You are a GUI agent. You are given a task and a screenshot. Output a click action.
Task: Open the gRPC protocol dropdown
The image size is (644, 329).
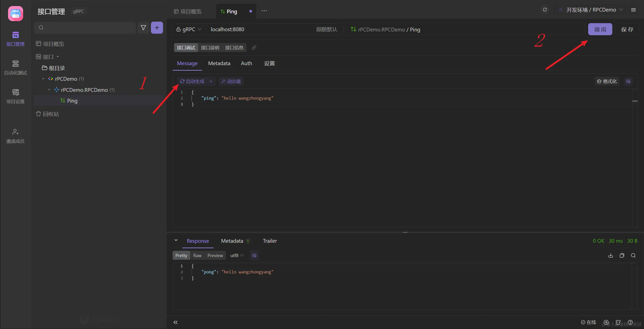[x=189, y=29]
